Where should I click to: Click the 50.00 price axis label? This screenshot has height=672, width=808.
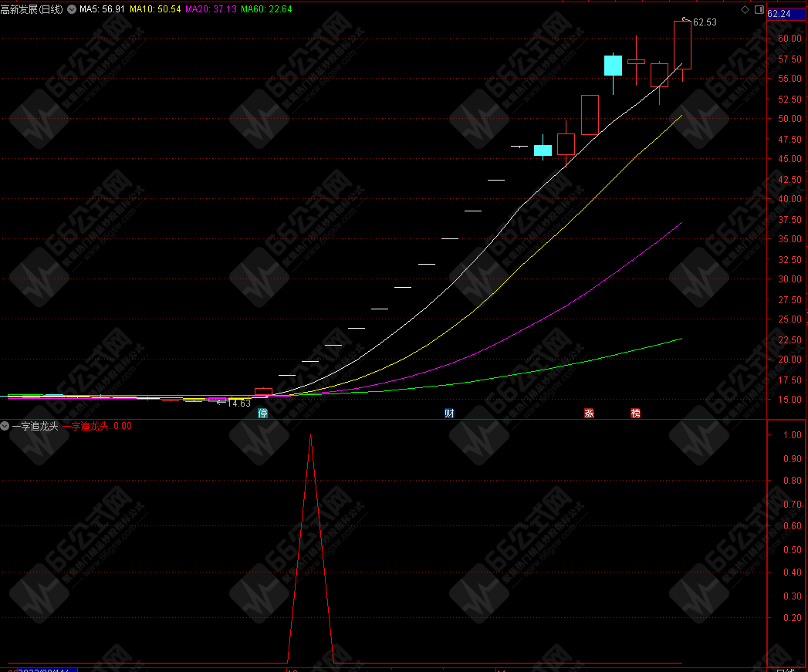pos(789,119)
